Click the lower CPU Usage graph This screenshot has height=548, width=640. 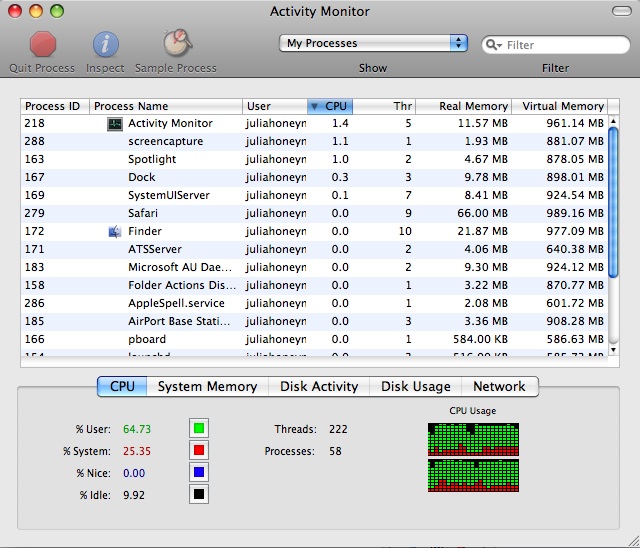tap(473, 475)
